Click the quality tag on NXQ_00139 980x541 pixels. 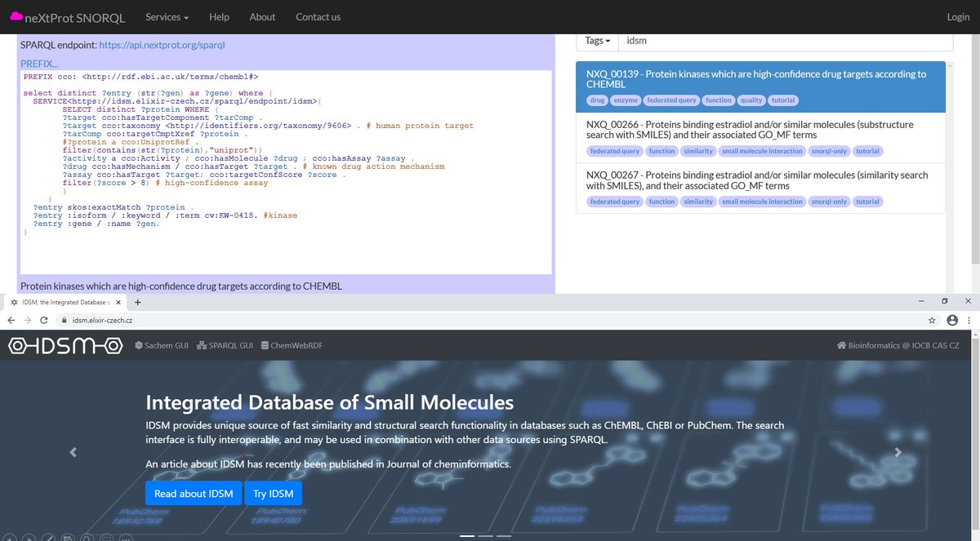click(x=750, y=100)
